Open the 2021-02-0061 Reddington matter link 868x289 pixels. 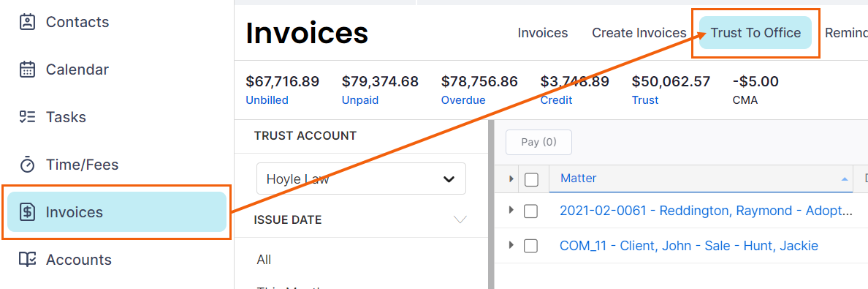pos(705,210)
